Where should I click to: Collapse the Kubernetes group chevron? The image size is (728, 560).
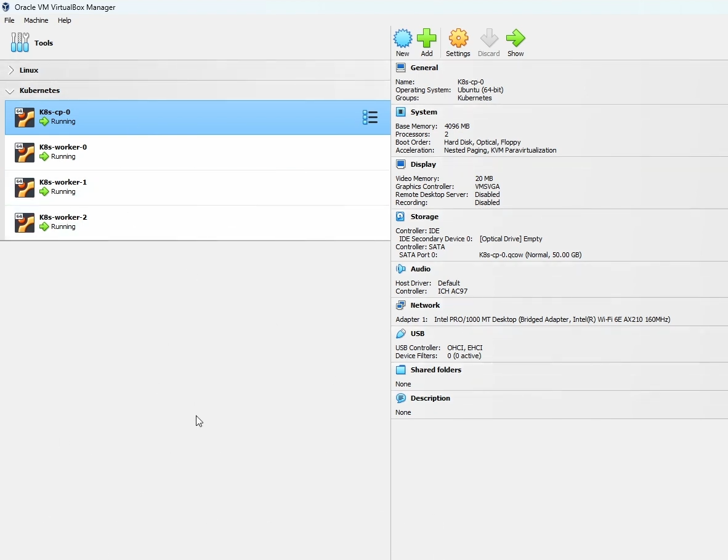(x=10, y=91)
